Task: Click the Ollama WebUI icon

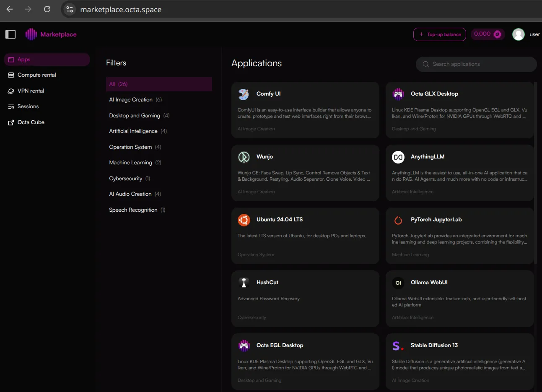Action: point(398,283)
